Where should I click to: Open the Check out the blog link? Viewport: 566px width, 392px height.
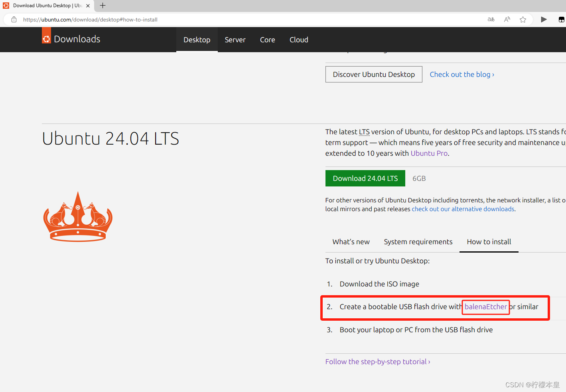[x=461, y=74]
